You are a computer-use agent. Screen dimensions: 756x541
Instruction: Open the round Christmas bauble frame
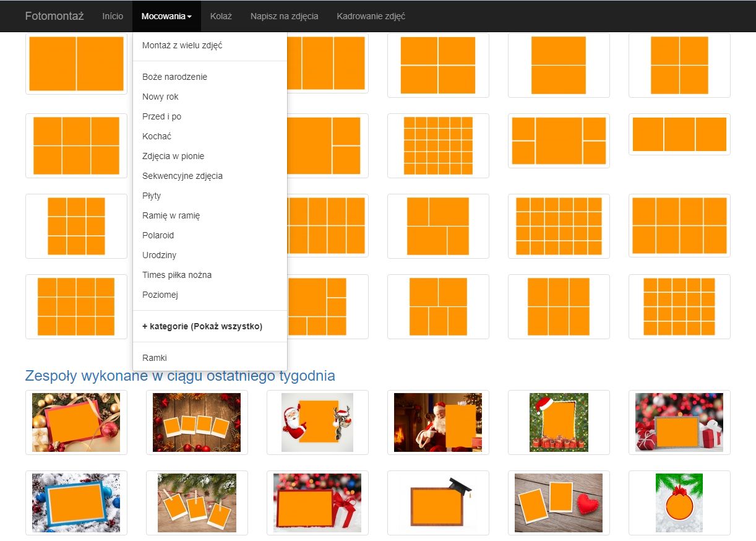(679, 503)
